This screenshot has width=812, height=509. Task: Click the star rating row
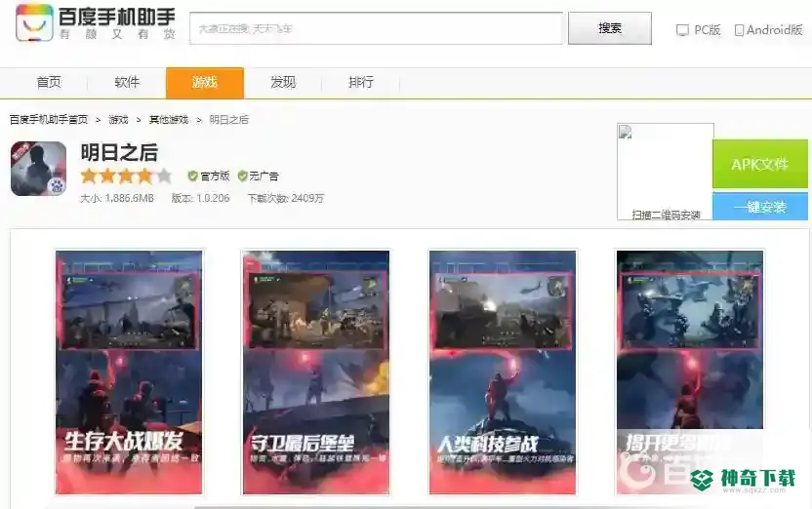point(126,176)
